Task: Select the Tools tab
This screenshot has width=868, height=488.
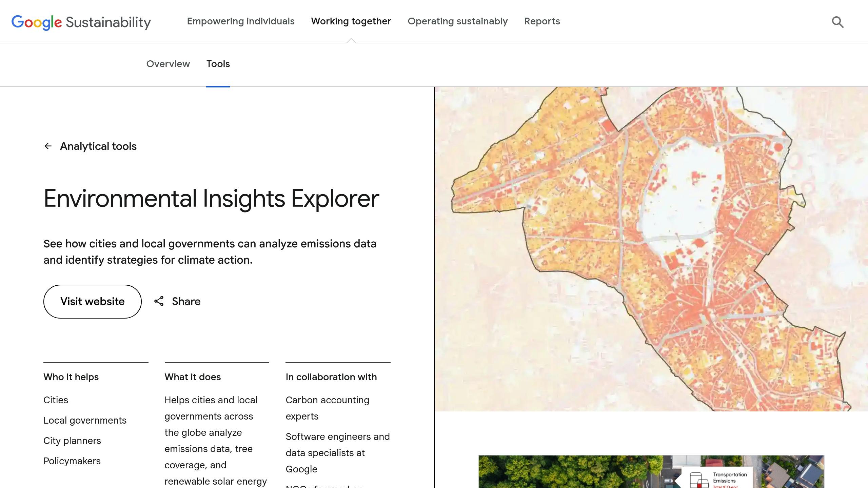Action: [x=218, y=64]
